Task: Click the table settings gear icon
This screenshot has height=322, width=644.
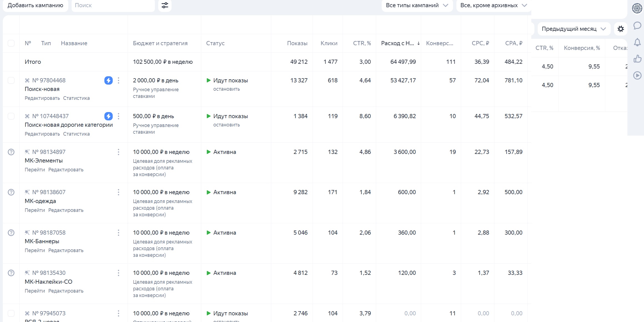Action: tap(621, 29)
